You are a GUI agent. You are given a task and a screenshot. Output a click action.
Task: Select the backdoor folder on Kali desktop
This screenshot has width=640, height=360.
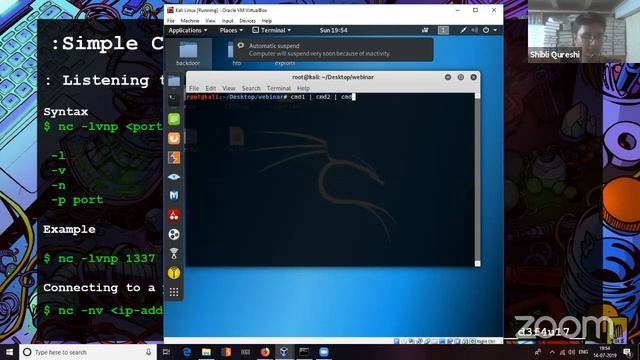[188, 54]
